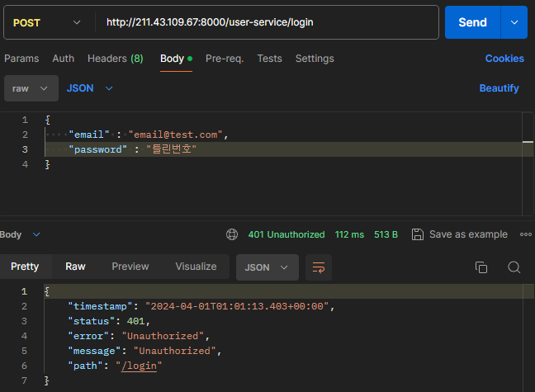Click the save icon beside Save as example
Screen dimensions: 535x392
(x=418, y=234)
